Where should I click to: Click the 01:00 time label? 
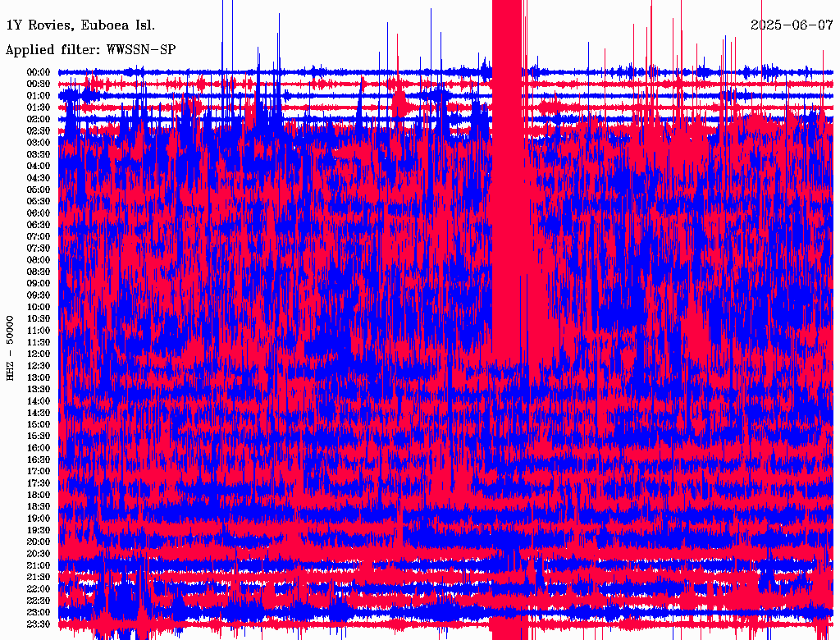[39, 95]
